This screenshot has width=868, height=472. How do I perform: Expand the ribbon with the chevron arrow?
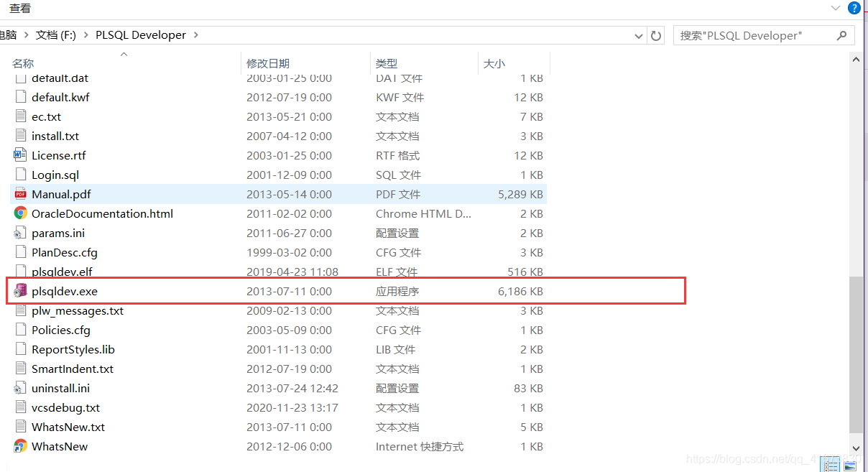click(836, 8)
